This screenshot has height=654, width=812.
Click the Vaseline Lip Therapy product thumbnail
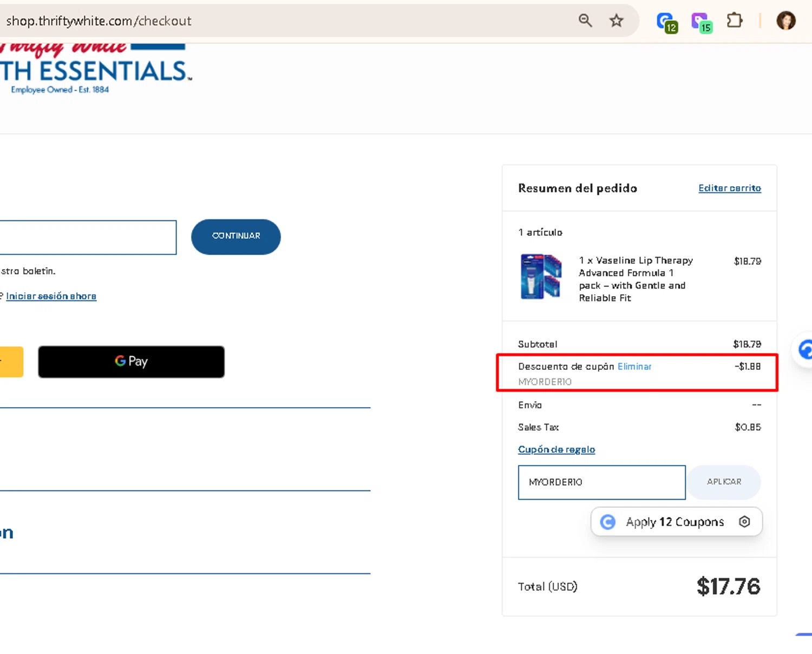(541, 277)
